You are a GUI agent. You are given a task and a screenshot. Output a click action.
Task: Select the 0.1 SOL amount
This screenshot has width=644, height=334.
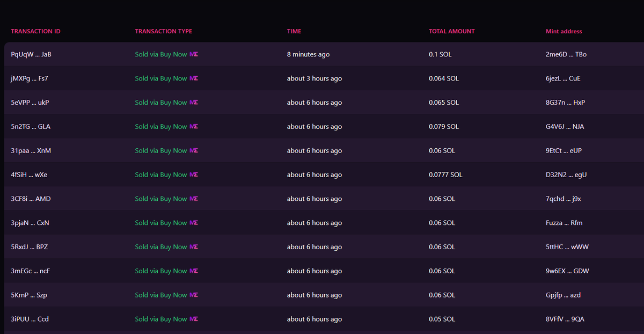(x=441, y=55)
